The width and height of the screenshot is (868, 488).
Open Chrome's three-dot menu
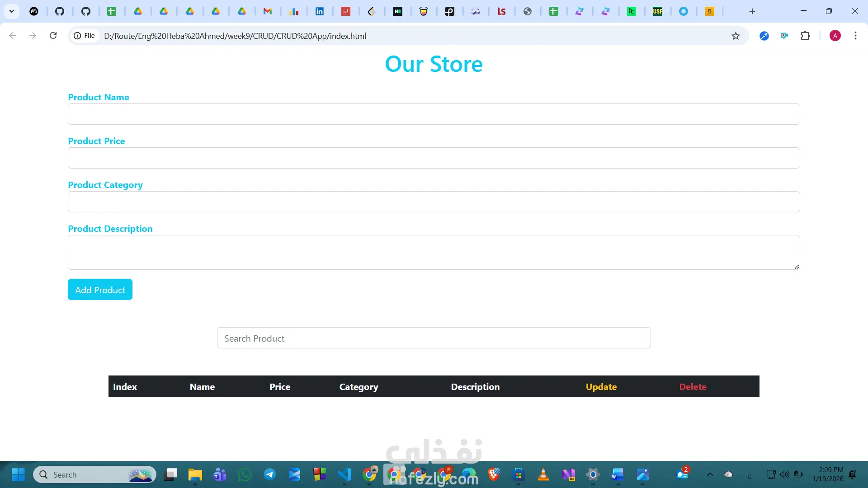pos(855,36)
